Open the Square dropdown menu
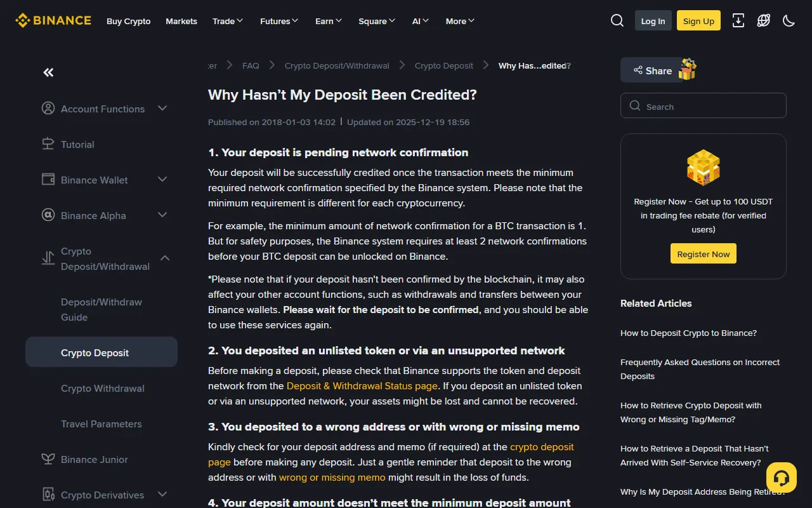The height and width of the screenshot is (508, 812). tap(377, 21)
